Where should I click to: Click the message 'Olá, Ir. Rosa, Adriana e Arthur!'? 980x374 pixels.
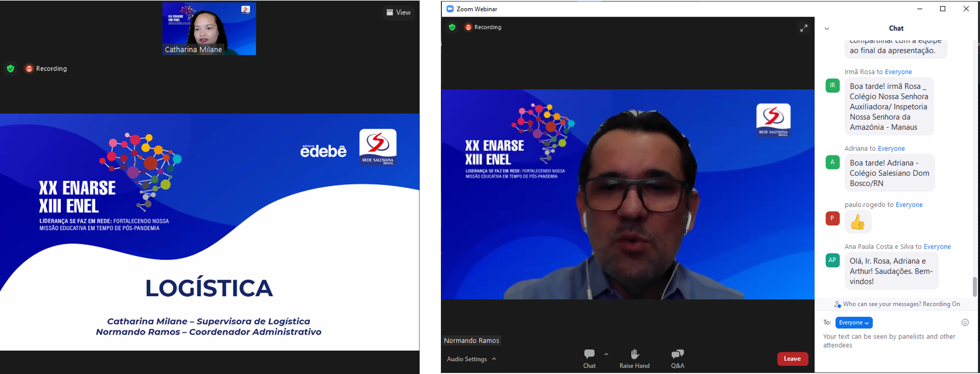click(x=891, y=271)
